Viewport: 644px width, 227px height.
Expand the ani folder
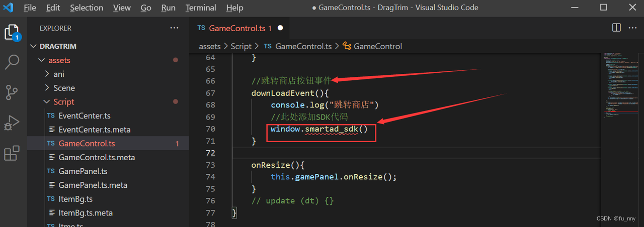[x=48, y=74]
